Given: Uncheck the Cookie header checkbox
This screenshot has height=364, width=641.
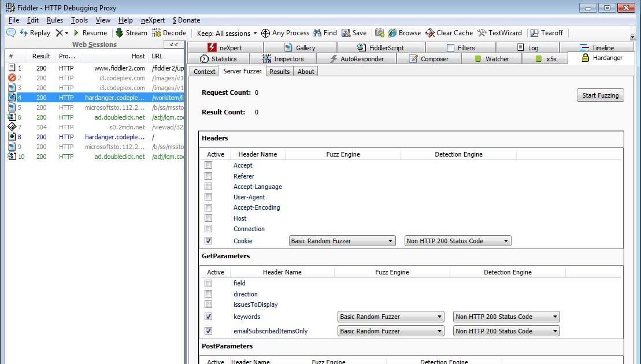Looking at the screenshot, I should pyautogui.click(x=209, y=240).
